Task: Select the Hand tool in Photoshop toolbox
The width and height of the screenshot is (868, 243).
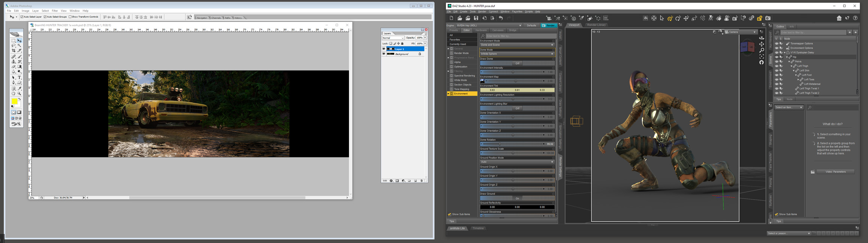Action: pos(13,94)
